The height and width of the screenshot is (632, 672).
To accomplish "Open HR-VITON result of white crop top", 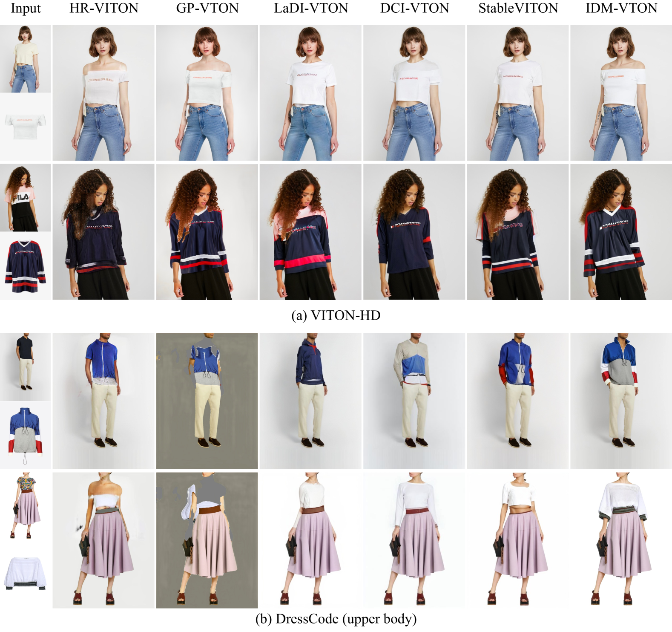I will click(103, 92).
